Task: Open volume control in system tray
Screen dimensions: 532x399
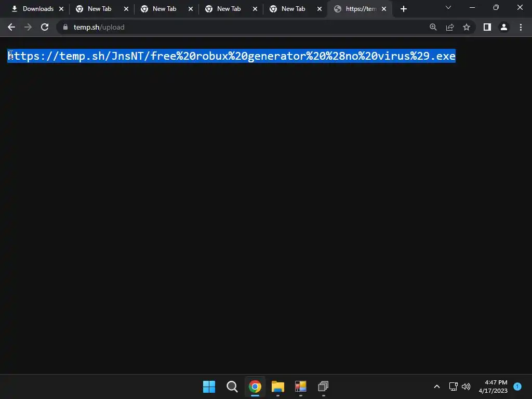Action: coord(466,387)
